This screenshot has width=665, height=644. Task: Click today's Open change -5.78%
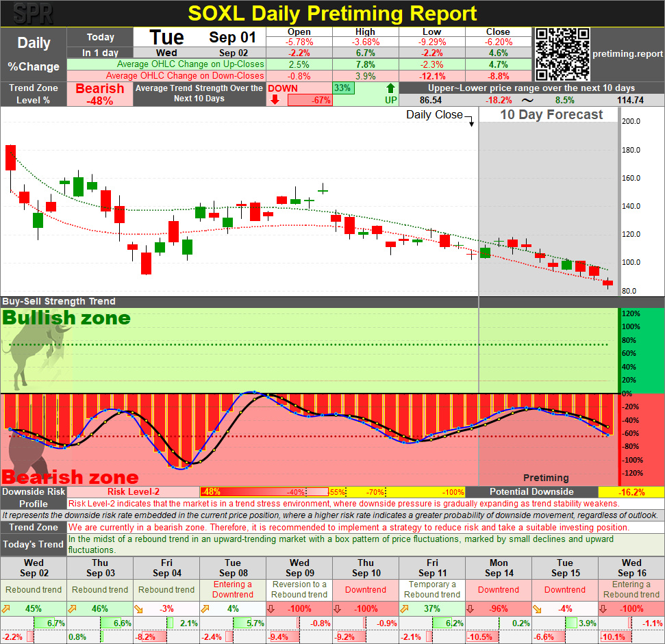tap(299, 42)
